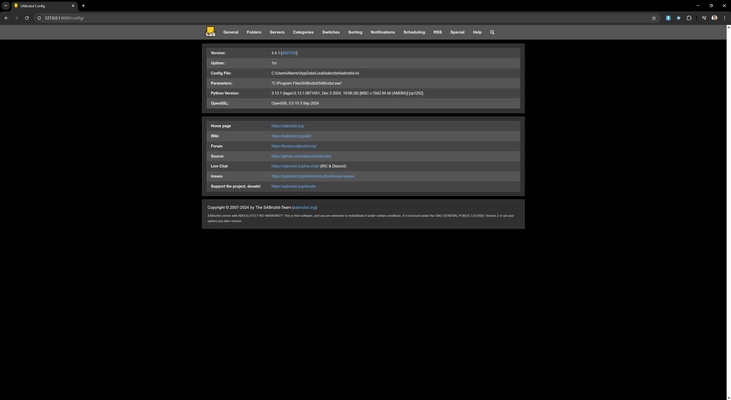Open the Extensions puzzle-piece icon
The height and width of the screenshot is (400, 731).
pyautogui.click(x=689, y=18)
